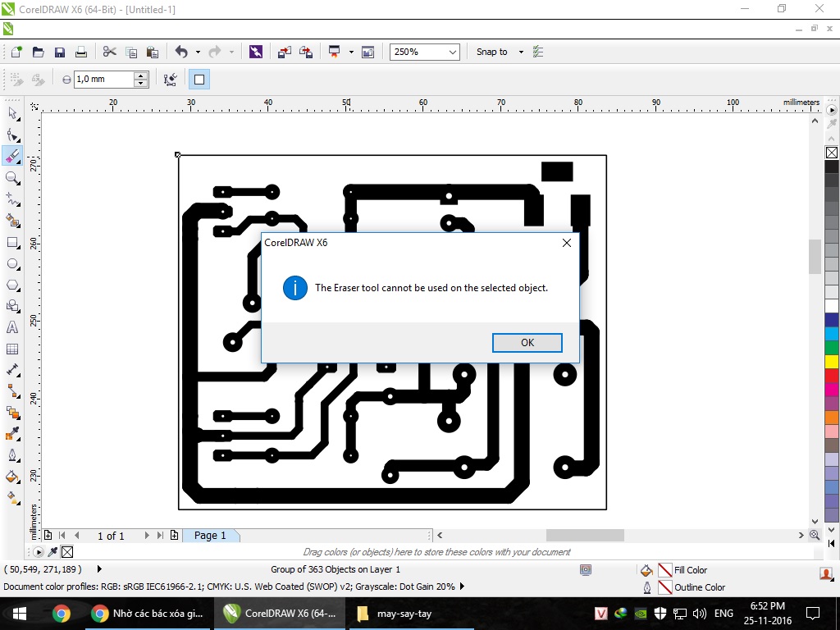Select the Ellipse tool
The width and height of the screenshot is (840, 630).
point(12,263)
